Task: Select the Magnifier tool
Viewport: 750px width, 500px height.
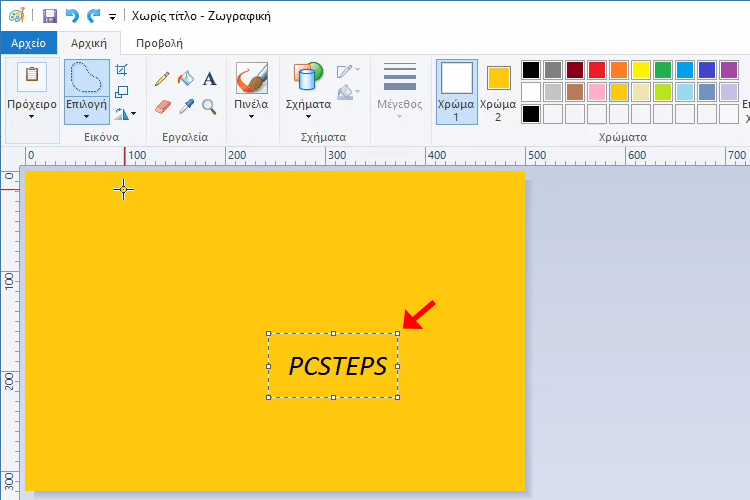Action: pyautogui.click(x=209, y=107)
